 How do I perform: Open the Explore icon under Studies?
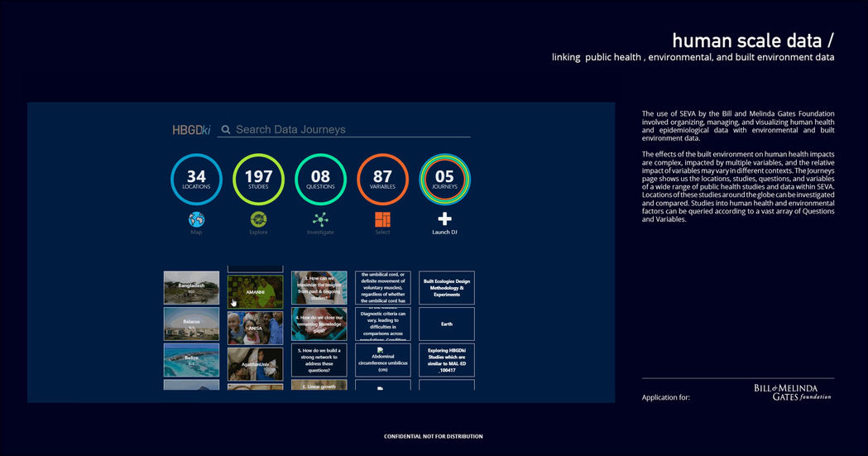pyautogui.click(x=258, y=219)
